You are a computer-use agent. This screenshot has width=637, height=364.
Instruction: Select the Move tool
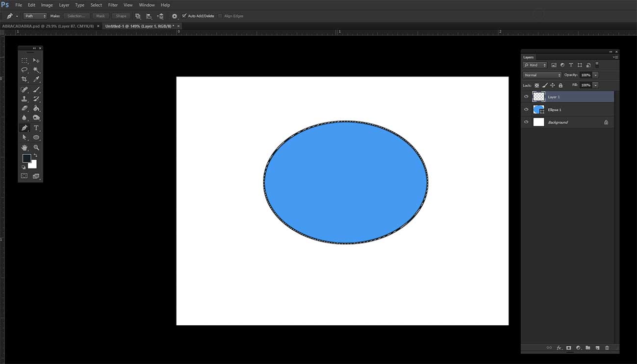[x=36, y=60]
